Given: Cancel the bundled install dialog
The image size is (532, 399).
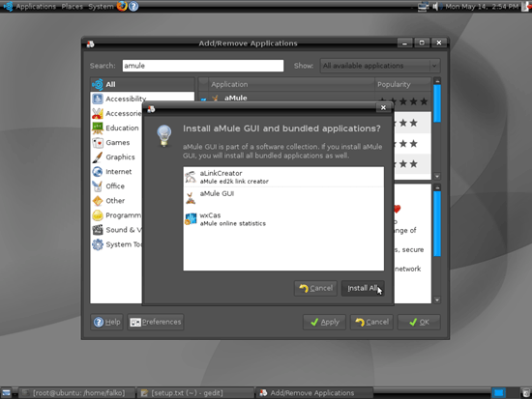Looking at the screenshot, I should [315, 288].
